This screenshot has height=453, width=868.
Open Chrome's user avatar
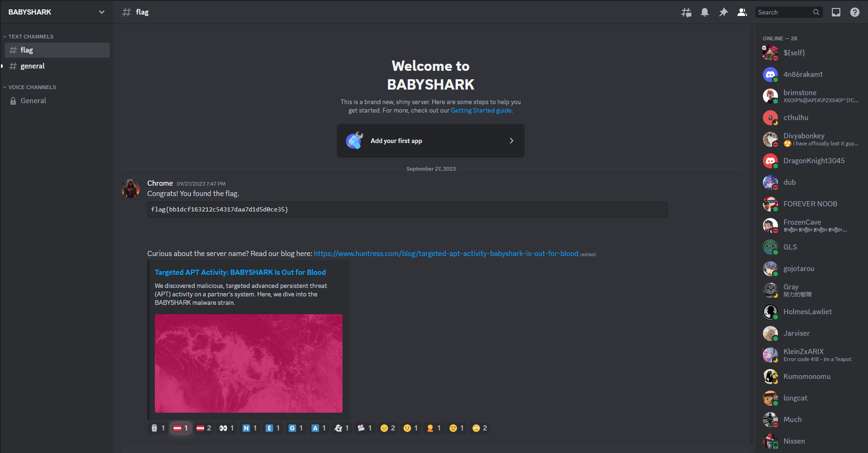[130, 189]
